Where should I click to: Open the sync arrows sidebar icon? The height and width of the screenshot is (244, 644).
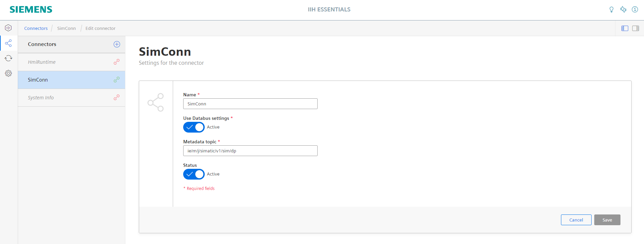[x=8, y=58]
